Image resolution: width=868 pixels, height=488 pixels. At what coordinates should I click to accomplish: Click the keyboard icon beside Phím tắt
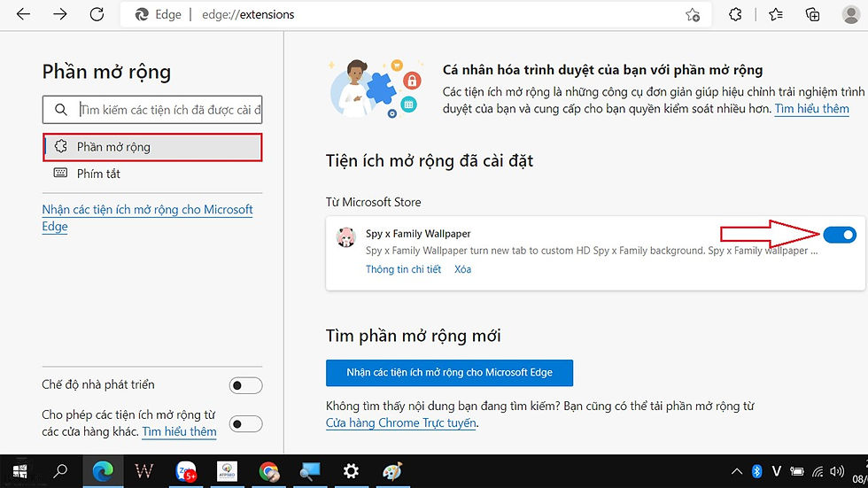60,174
